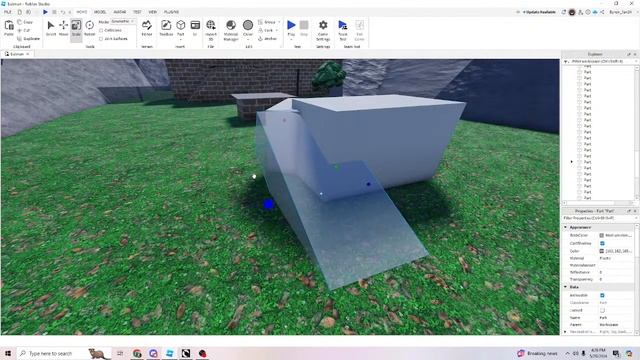Click the Anchor tool
640x360 pixels.
[268, 39]
